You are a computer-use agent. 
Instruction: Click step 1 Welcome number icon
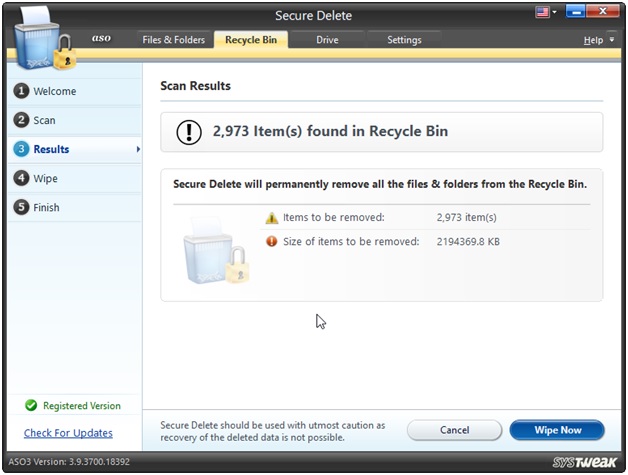(21, 91)
